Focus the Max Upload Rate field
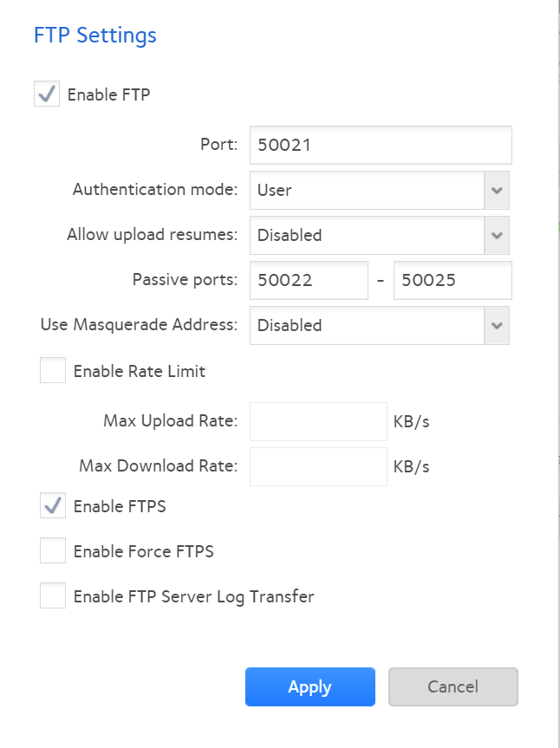This screenshot has width=560, height=748. (x=317, y=421)
